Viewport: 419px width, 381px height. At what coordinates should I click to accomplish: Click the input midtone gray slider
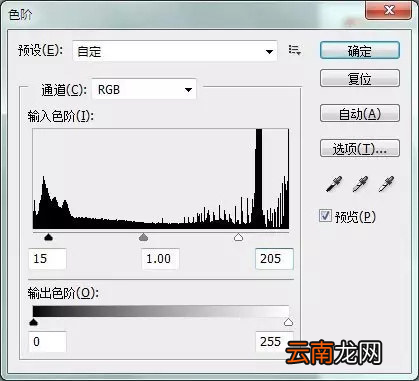(143, 237)
